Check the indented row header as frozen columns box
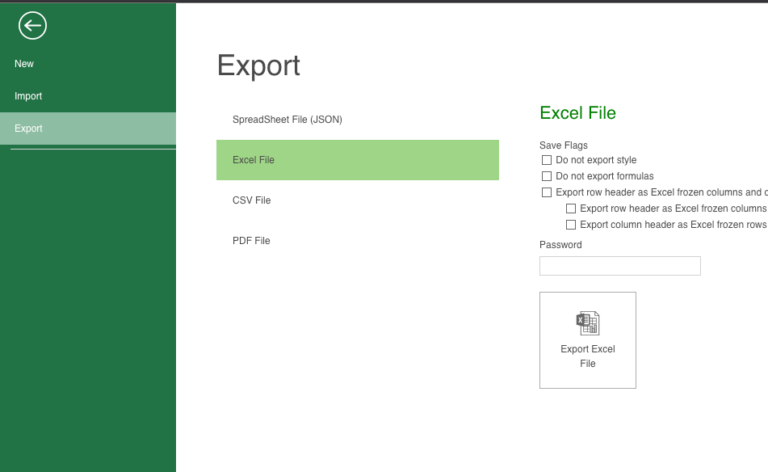 tap(571, 208)
